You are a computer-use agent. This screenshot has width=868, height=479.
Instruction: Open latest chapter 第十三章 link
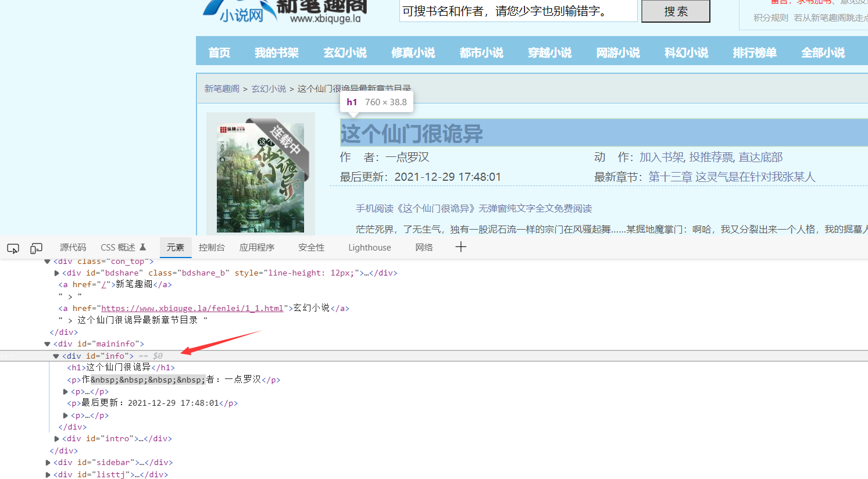point(732,177)
